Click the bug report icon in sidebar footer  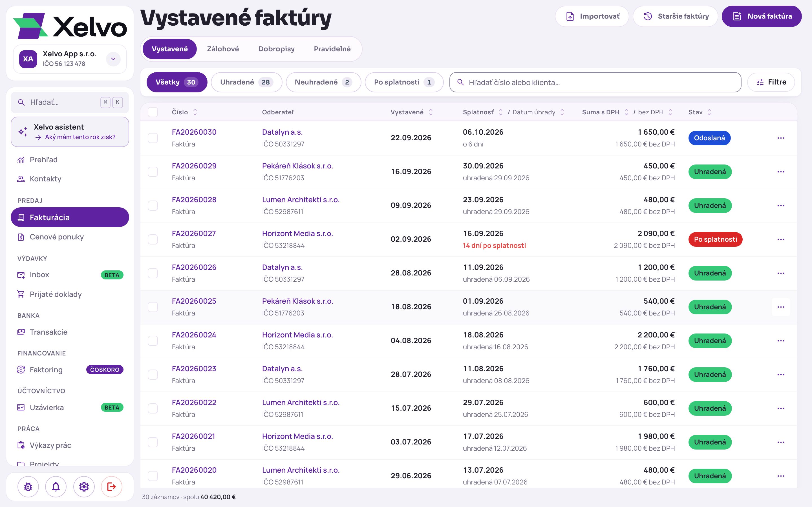pos(28,486)
